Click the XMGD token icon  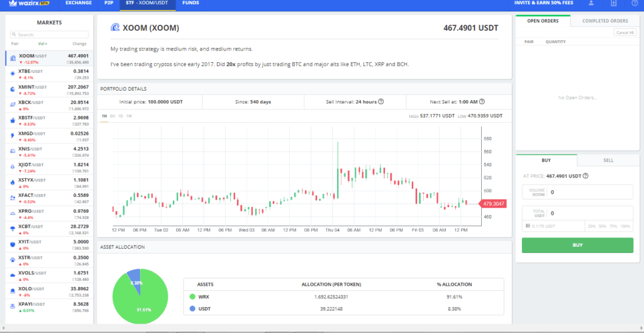13,135
